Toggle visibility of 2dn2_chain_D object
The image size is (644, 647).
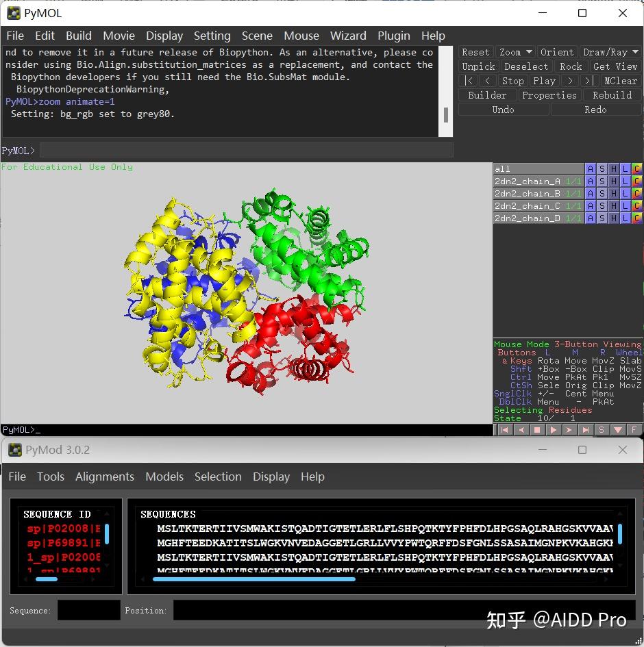click(528, 218)
